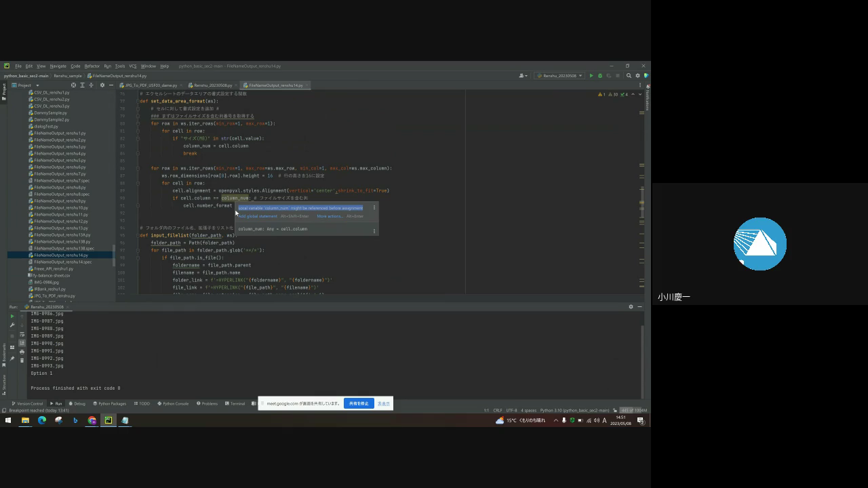
Task: Click the blue stop sharing button
Action: 359,403
